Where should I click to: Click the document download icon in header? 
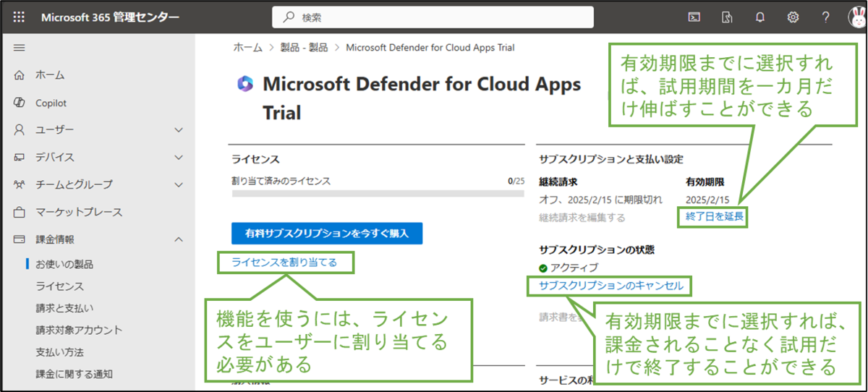click(x=727, y=17)
